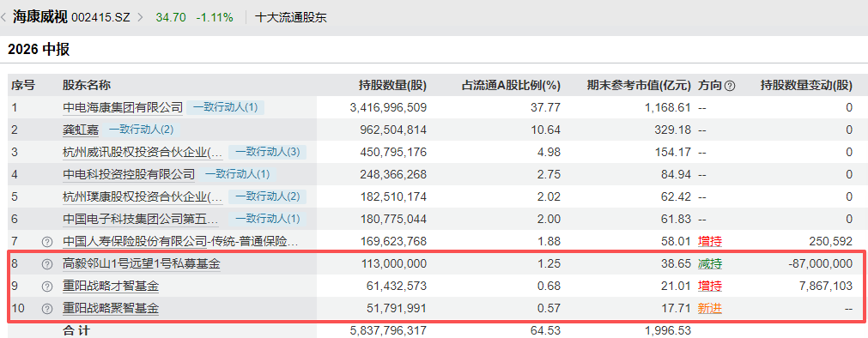Click holding value 3,416,996,509
The width and height of the screenshot is (868, 338).
(x=389, y=107)
